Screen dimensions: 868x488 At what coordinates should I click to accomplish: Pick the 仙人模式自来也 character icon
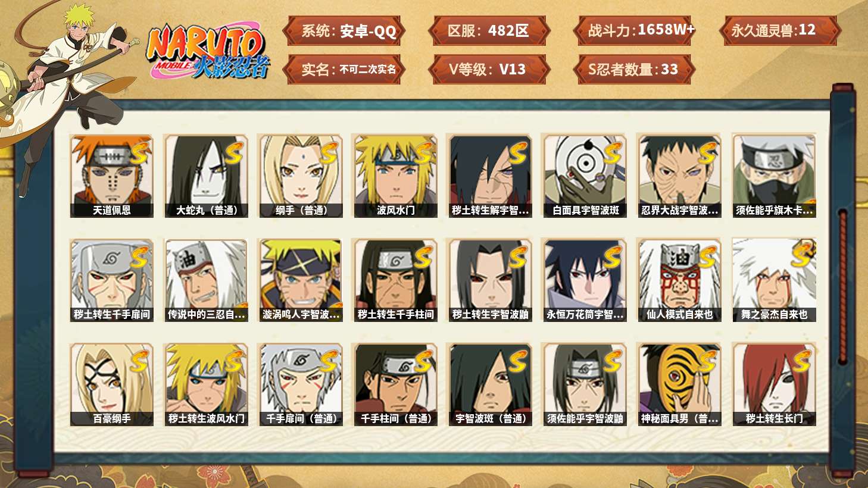(679, 280)
